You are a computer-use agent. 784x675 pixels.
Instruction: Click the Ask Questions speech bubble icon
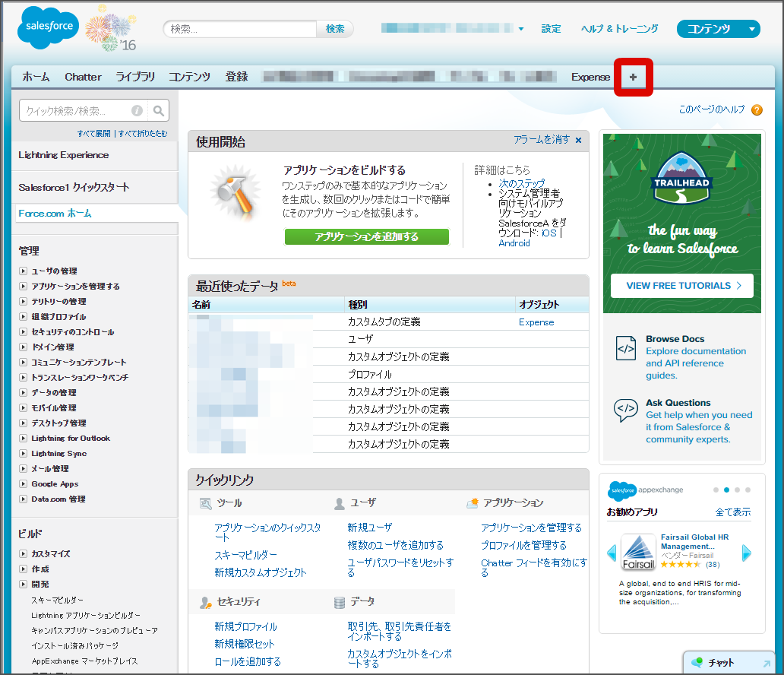[625, 408]
